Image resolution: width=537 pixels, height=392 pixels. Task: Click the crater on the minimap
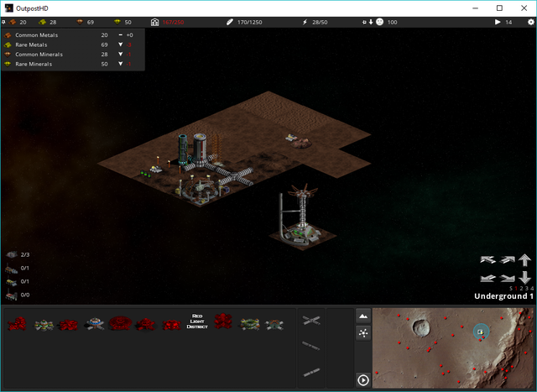[421, 327]
